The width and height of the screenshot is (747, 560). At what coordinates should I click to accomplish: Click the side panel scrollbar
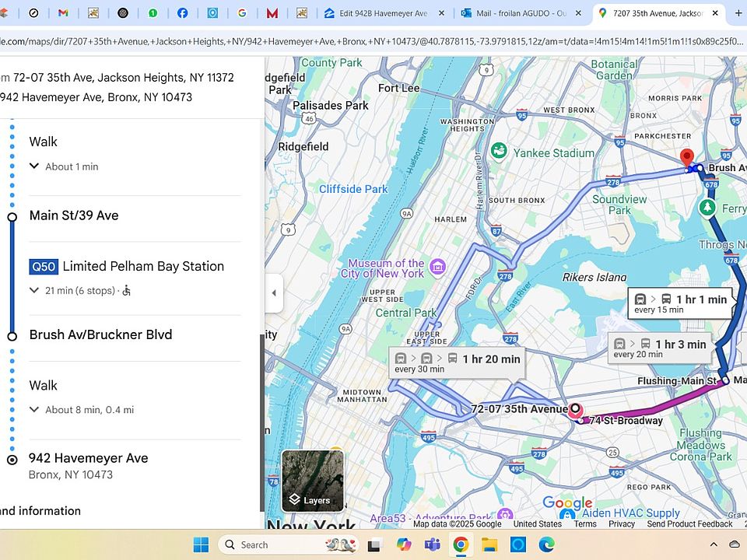(262, 423)
